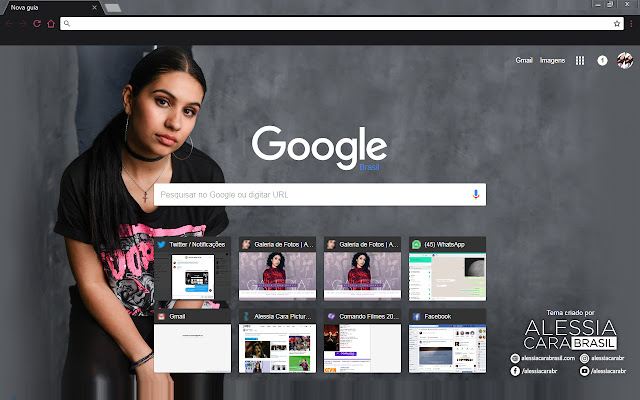Click the search magnifier in the address bar
The image size is (640, 400).
pos(67,24)
